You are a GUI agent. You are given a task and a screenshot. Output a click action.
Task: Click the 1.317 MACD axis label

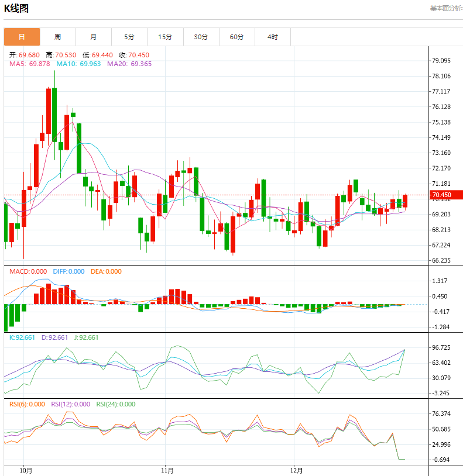point(440,281)
